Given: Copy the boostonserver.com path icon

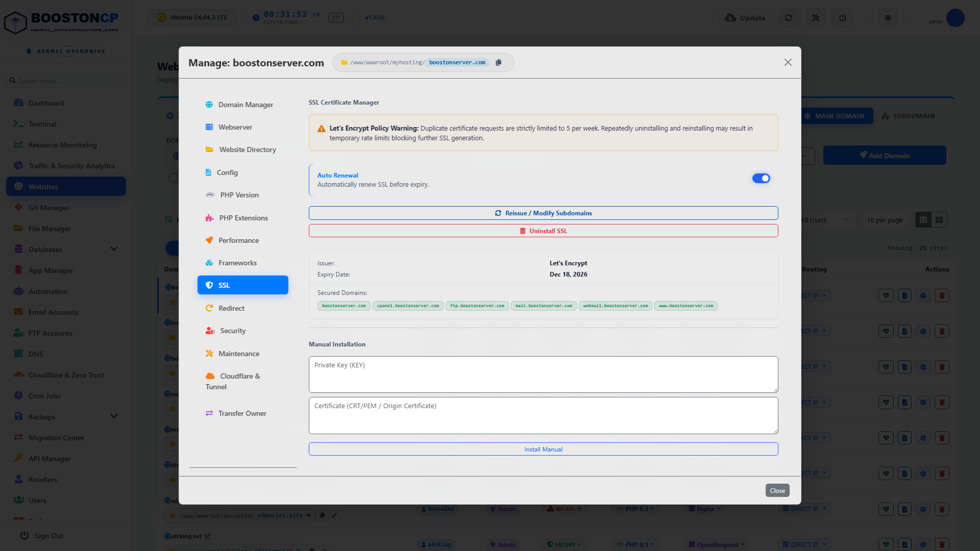Looking at the screenshot, I should pos(499,62).
